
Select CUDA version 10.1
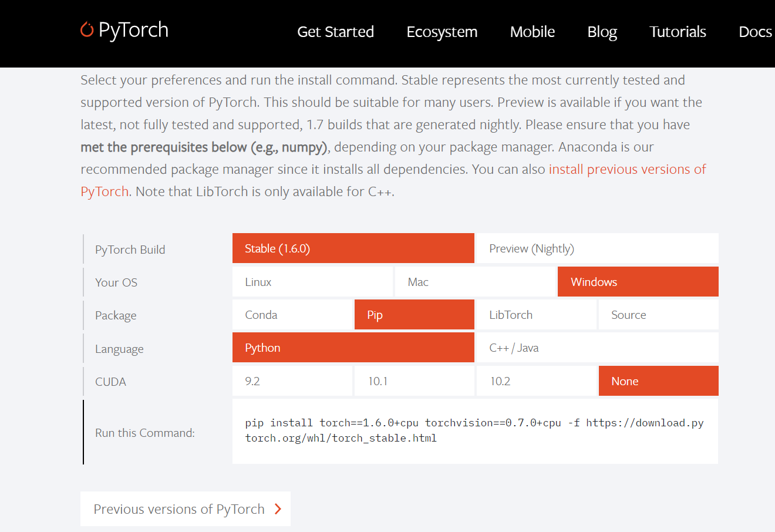(x=415, y=381)
